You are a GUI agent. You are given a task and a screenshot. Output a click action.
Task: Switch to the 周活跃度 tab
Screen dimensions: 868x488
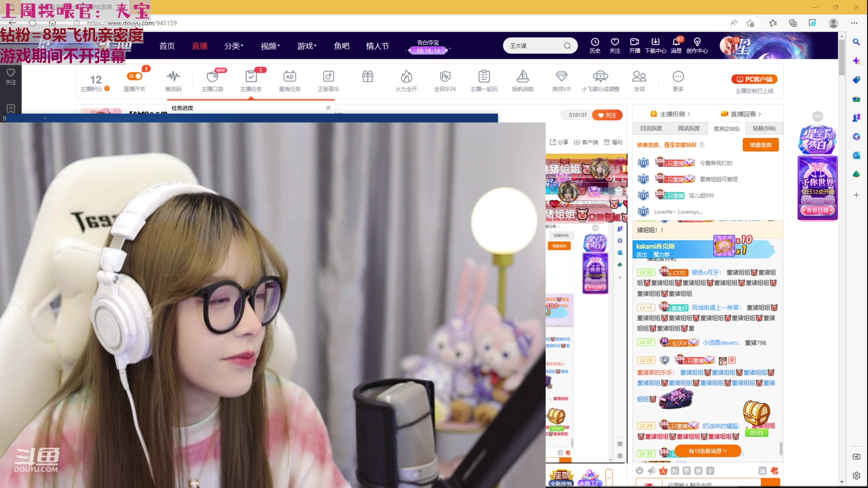pos(689,129)
